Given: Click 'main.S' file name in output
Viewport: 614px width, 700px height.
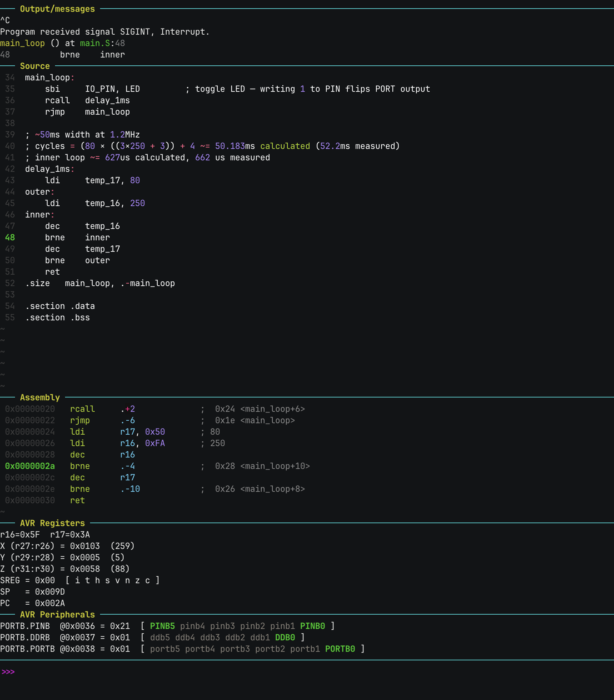Looking at the screenshot, I should click(95, 43).
